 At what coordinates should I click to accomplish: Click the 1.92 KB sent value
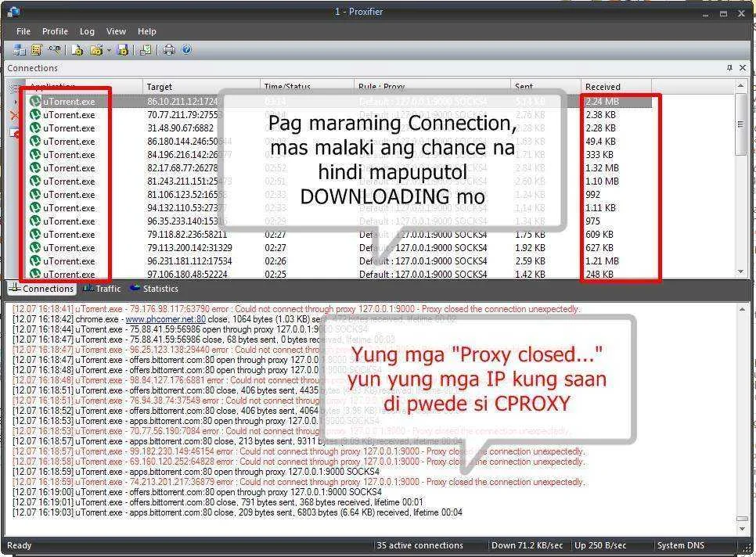[530, 248]
